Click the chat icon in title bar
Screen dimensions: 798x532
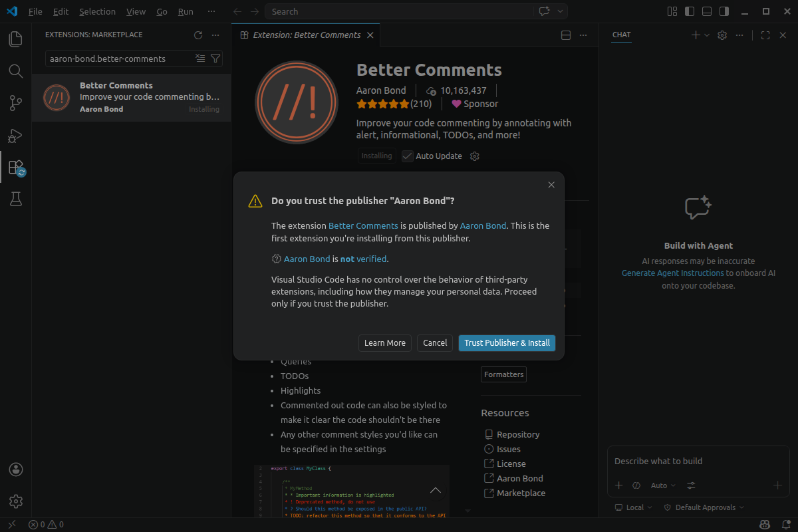point(545,11)
